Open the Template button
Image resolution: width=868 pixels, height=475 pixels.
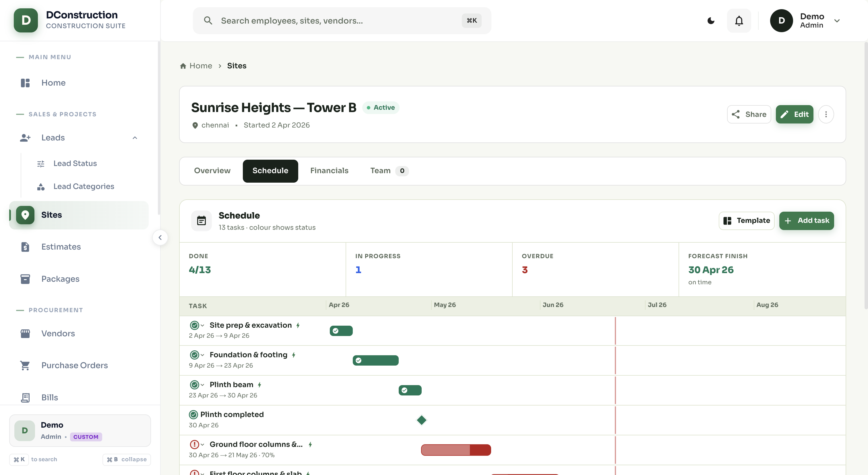tap(746, 221)
